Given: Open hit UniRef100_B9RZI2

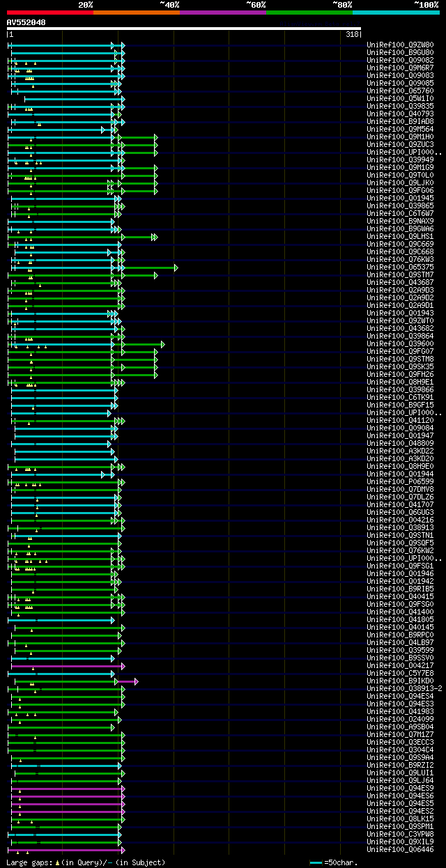Looking at the screenshot, I should click(x=400, y=766).
